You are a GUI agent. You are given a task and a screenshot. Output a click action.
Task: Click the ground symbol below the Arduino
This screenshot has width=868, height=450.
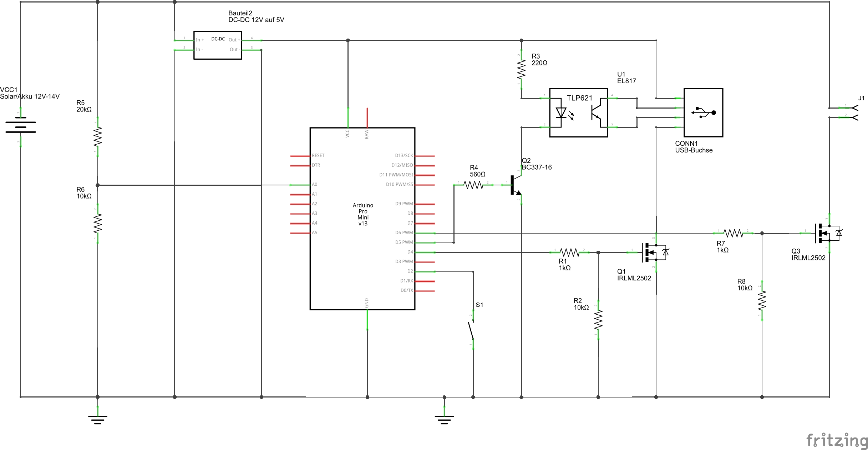click(x=444, y=415)
